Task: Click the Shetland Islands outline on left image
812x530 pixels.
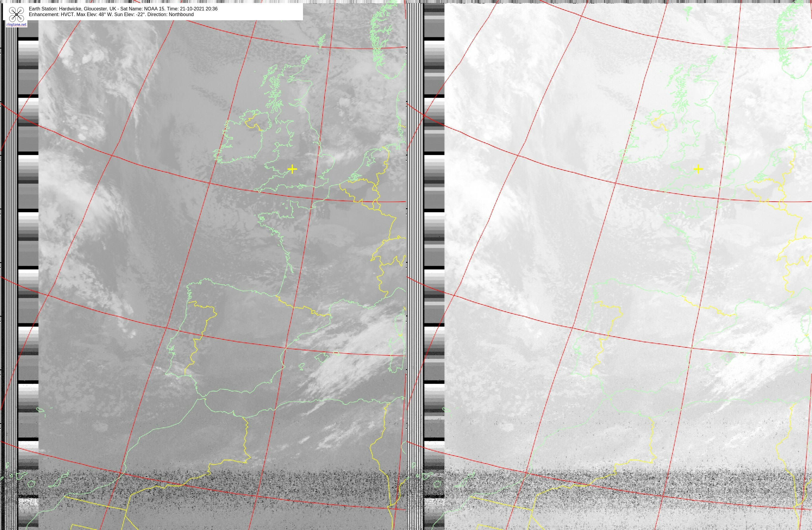Action: click(321, 42)
